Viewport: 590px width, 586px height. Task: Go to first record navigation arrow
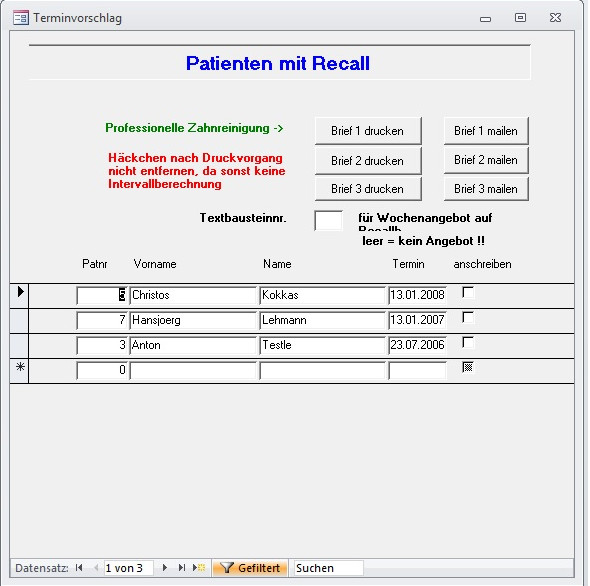pos(79,568)
